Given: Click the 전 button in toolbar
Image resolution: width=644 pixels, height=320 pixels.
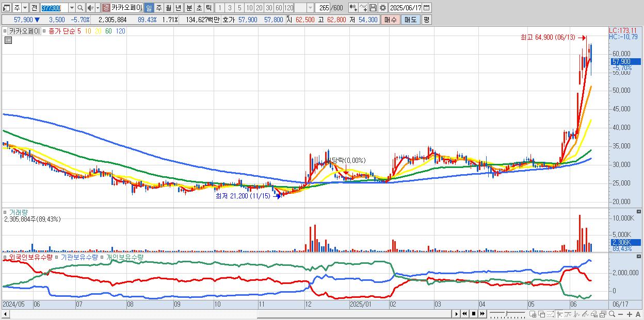Looking at the screenshot, I should [34, 8].
